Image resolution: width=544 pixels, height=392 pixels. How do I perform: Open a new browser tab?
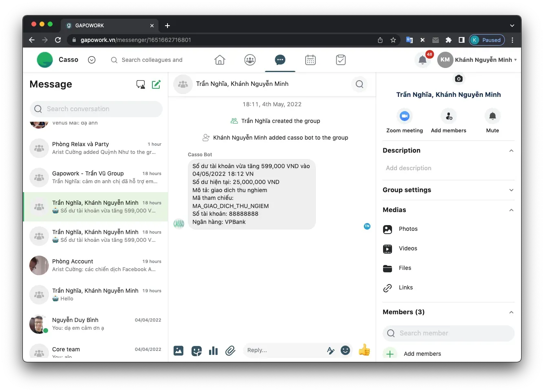167,26
